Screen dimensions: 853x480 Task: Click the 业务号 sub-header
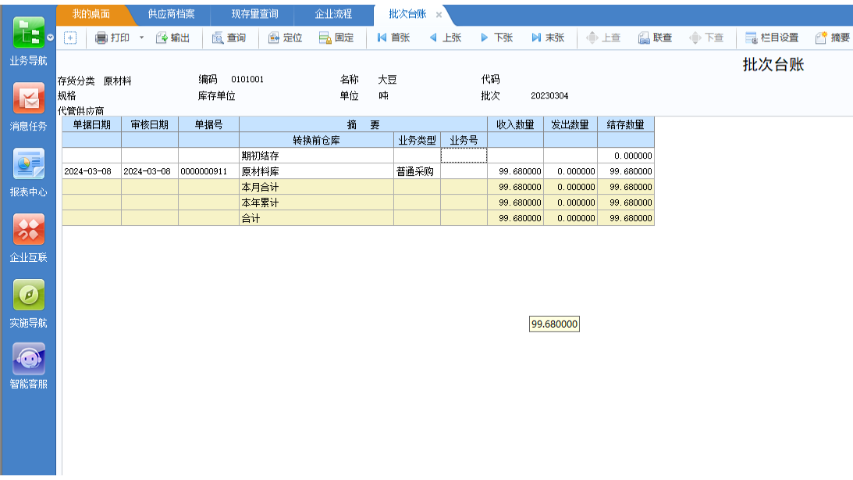pyautogui.click(x=464, y=140)
